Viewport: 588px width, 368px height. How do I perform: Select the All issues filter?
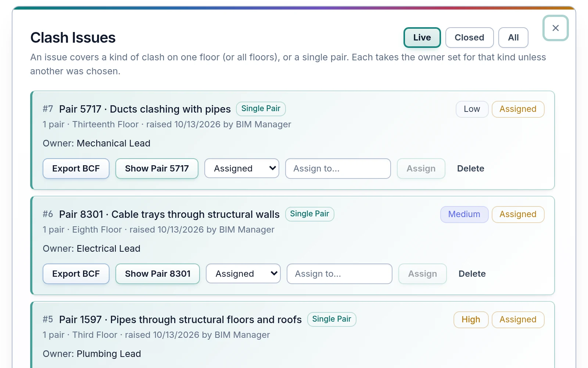(513, 38)
